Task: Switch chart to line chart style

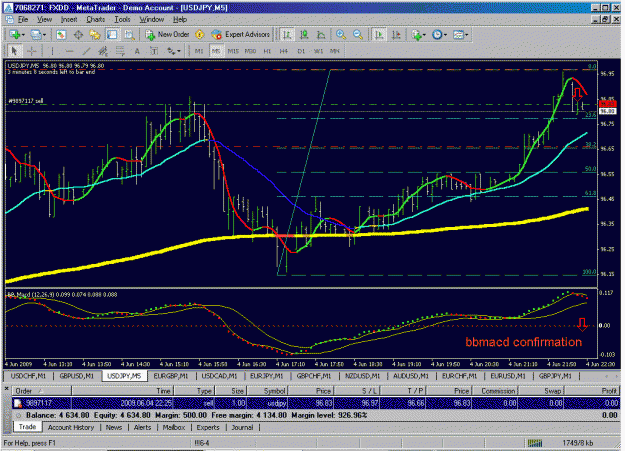Action: pos(321,35)
